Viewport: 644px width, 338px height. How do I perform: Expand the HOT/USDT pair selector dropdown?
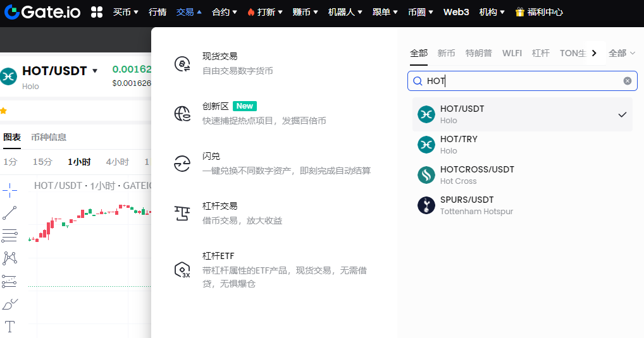(x=95, y=71)
